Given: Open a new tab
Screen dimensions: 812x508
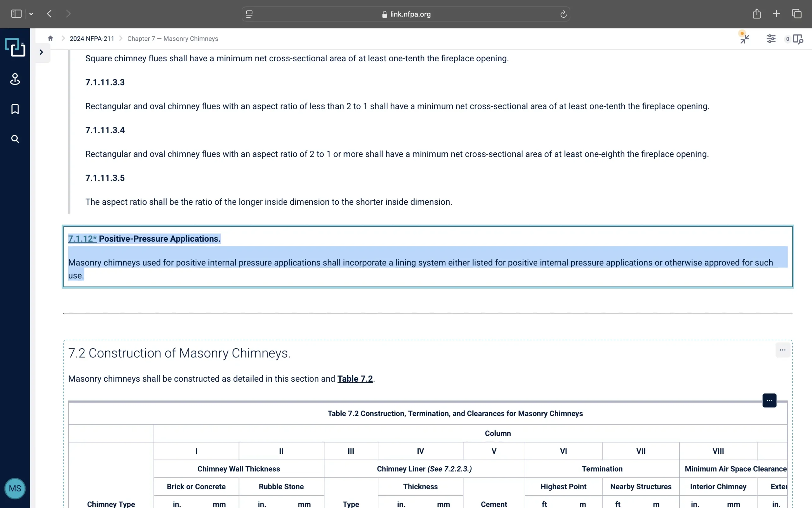Looking at the screenshot, I should tap(776, 14).
